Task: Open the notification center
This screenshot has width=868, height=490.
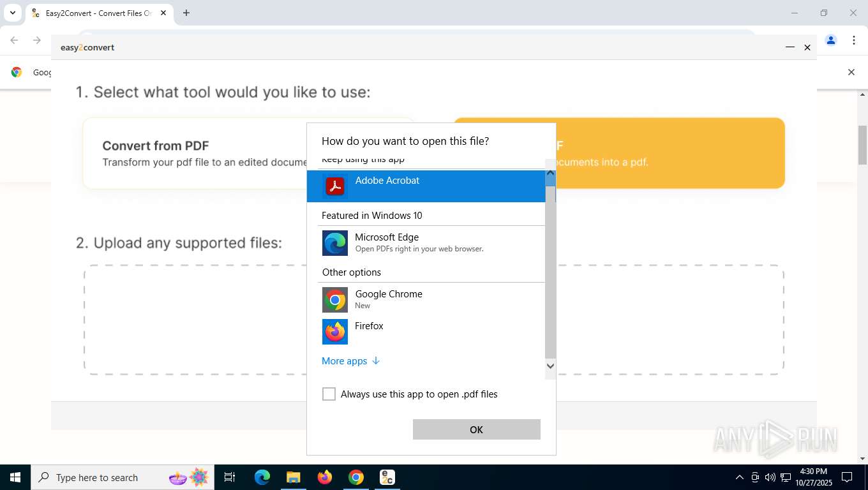Action: click(x=847, y=477)
